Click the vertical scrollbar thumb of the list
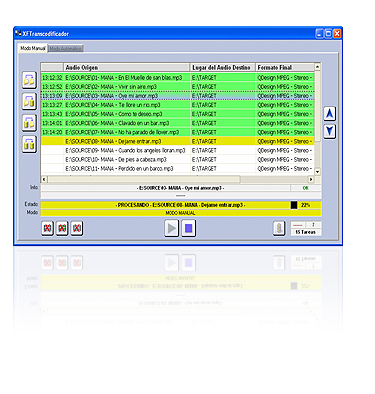Screen dimensions: 375x394 click(317, 106)
